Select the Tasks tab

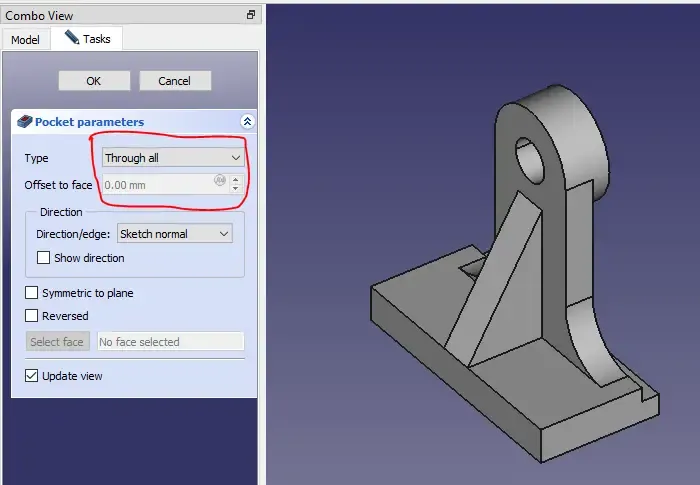[87, 39]
